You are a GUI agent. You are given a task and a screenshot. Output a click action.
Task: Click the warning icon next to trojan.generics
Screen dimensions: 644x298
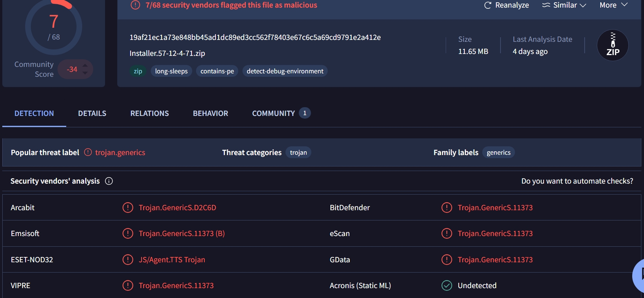(x=88, y=152)
